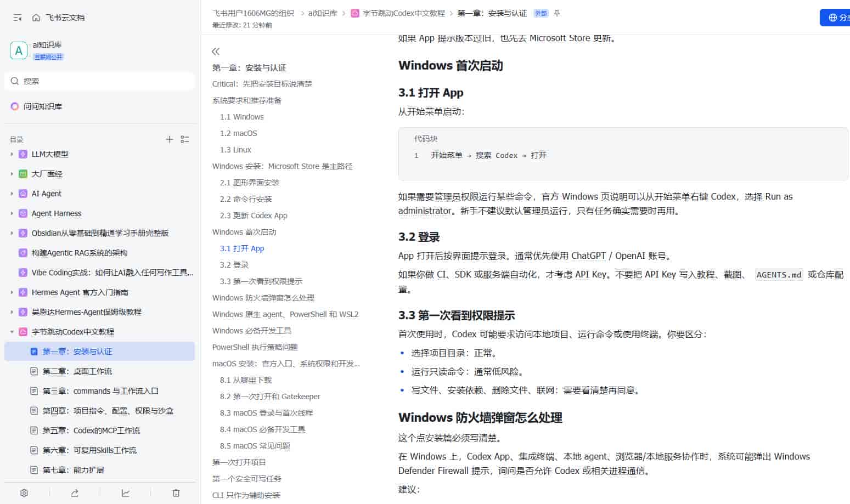Click the 飞书用户1606MG的组织 breadcrumb

(253, 13)
